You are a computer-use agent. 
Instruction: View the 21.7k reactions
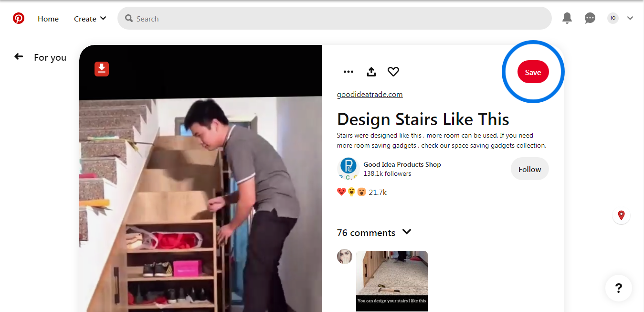point(362,192)
